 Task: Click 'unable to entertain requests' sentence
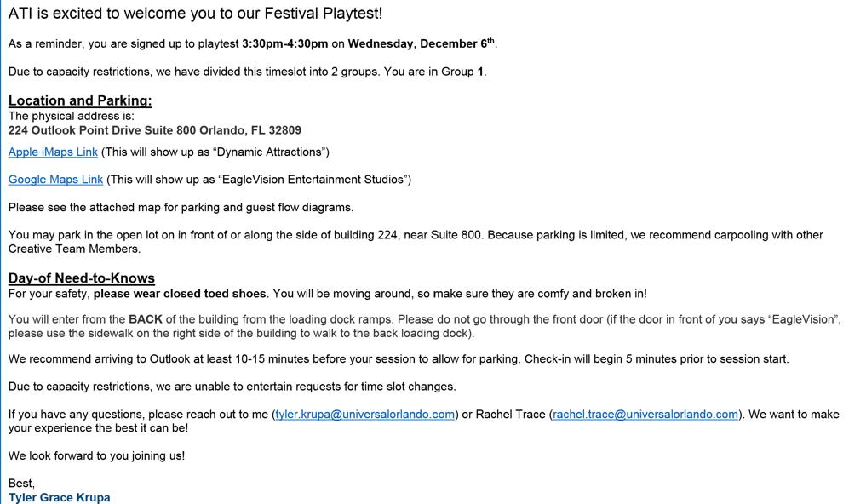(232, 387)
